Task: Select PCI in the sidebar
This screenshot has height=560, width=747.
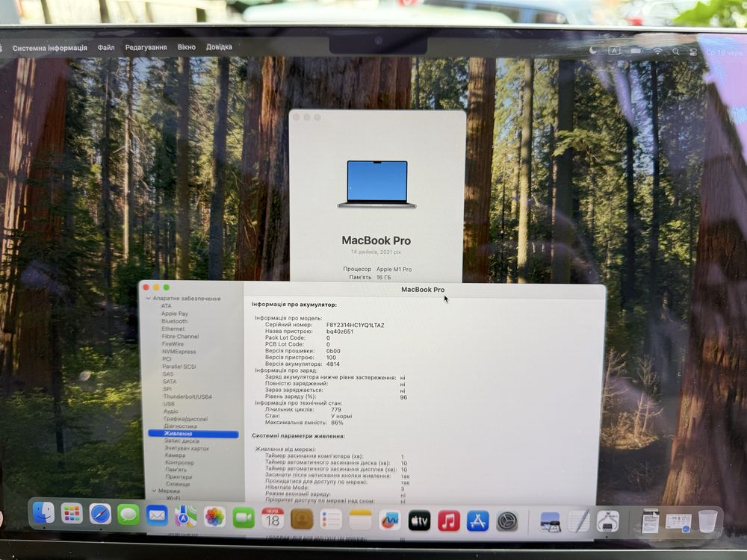Action: click(x=167, y=359)
